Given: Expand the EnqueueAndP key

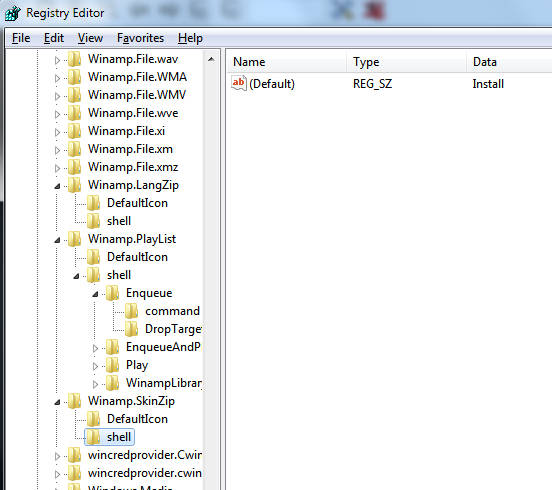Looking at the screenshot, I should (95, 348).
